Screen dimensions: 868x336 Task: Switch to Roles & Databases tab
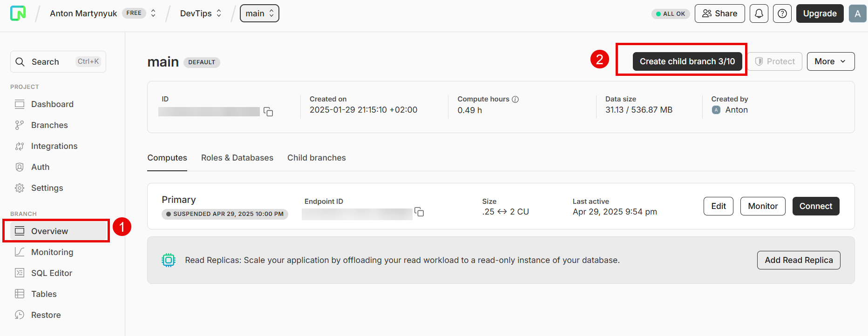coord(237,158)
